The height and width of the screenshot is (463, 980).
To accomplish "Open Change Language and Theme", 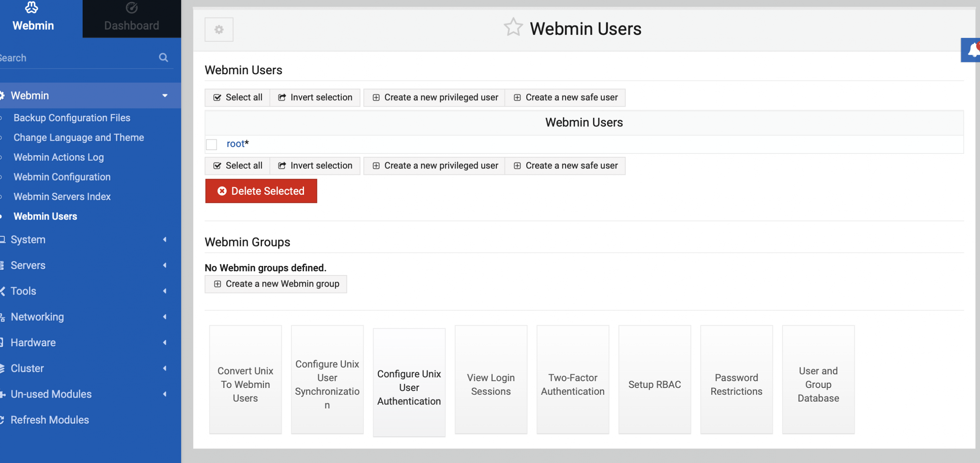I will pyautogui.click(x=79, y=137).
